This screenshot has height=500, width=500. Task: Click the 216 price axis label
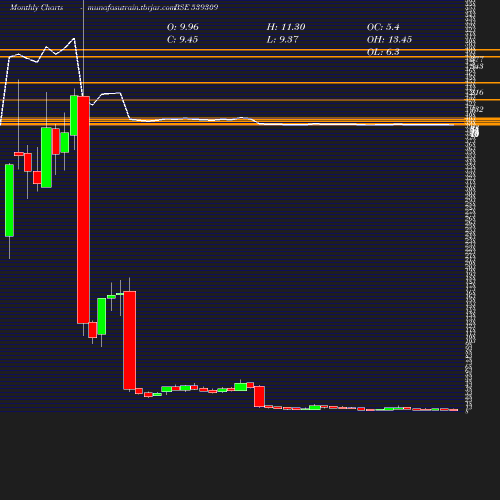477,92
